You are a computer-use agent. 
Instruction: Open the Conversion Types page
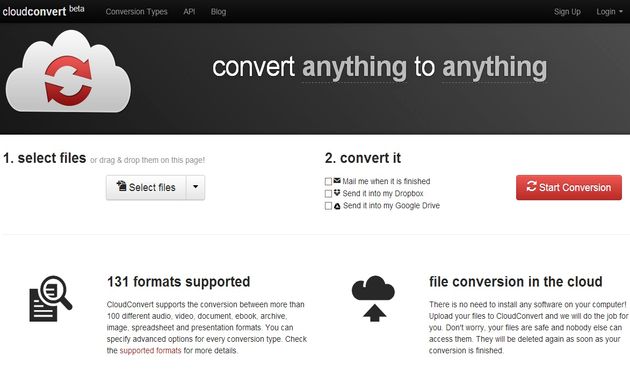point(137,12)
